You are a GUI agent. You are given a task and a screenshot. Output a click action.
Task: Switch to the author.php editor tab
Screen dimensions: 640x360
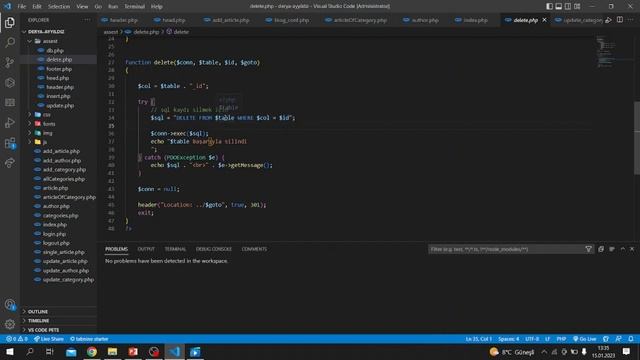pyautogui.click(x=420, y=20)
